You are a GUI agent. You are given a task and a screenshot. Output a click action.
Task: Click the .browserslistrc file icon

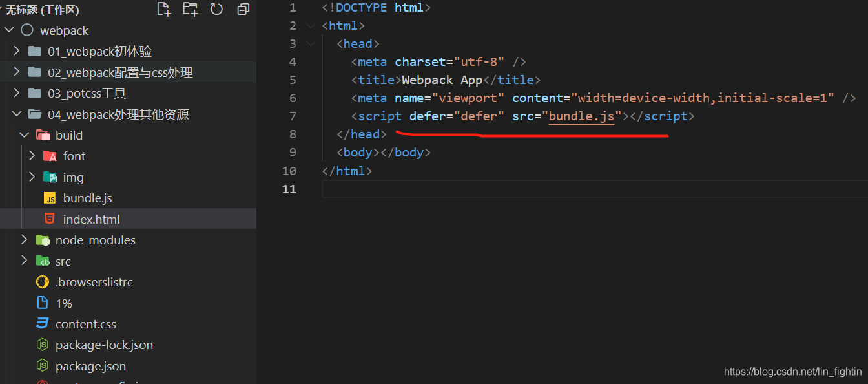click(43, 282)
